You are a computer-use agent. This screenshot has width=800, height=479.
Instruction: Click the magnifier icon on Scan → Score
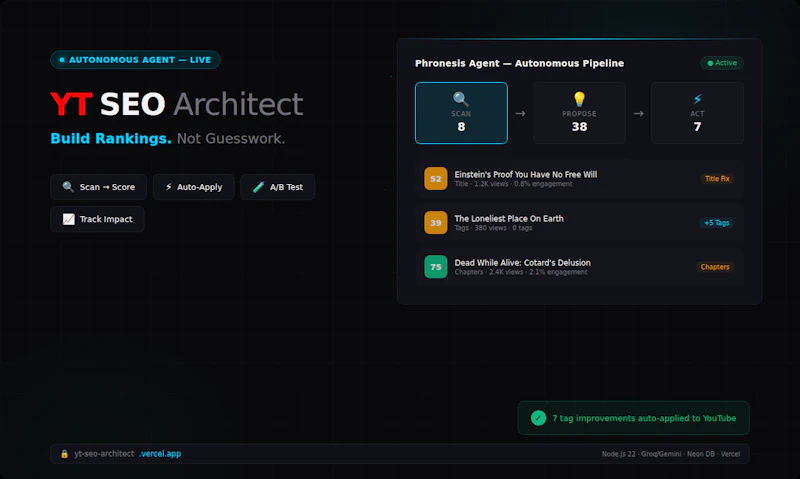coord(68,187)
